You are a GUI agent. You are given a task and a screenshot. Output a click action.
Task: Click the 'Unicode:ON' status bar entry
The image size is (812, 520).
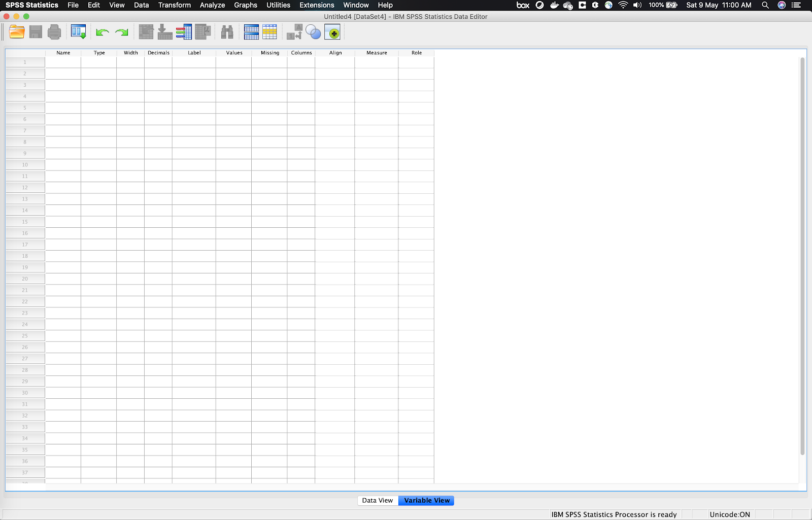(730, 514)
